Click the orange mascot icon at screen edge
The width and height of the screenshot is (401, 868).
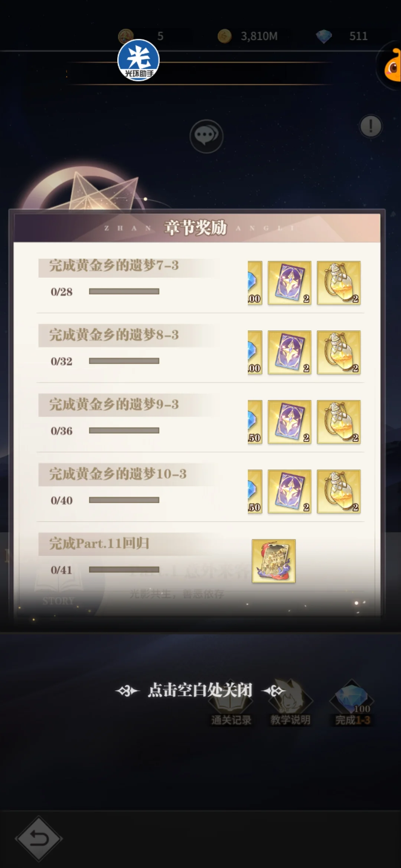click(392, 65)
